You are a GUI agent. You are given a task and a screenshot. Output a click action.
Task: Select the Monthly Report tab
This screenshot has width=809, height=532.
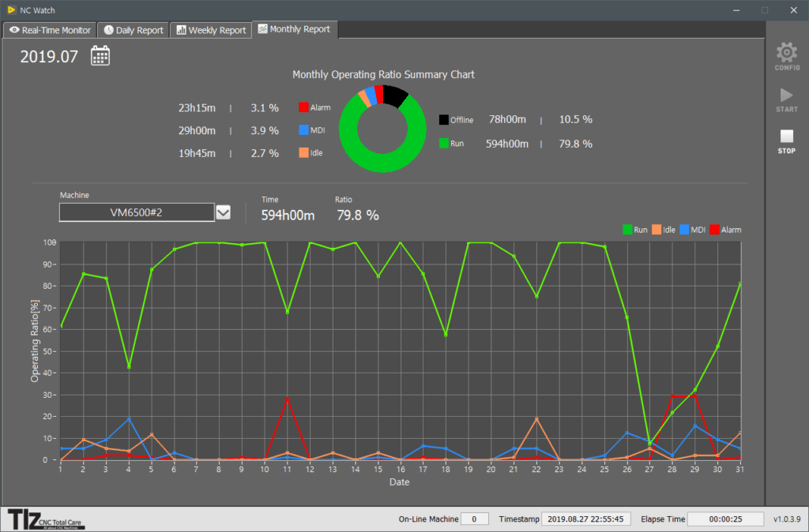pos(294,29)
